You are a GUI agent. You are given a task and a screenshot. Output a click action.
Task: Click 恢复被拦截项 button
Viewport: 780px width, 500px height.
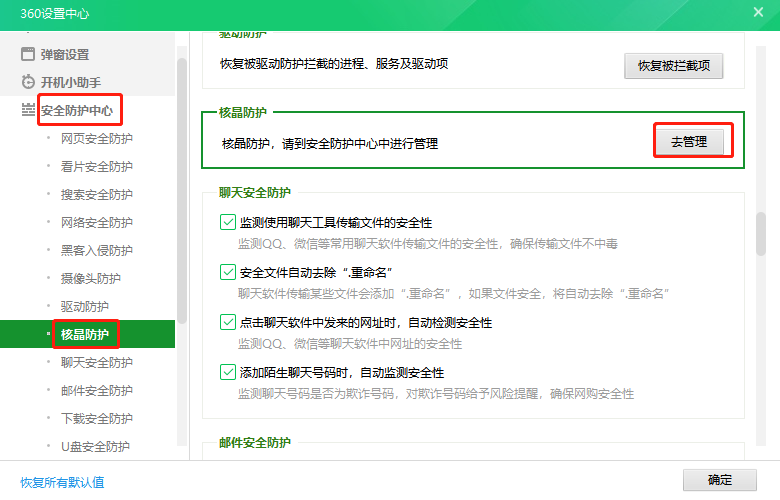click(674, 66)
